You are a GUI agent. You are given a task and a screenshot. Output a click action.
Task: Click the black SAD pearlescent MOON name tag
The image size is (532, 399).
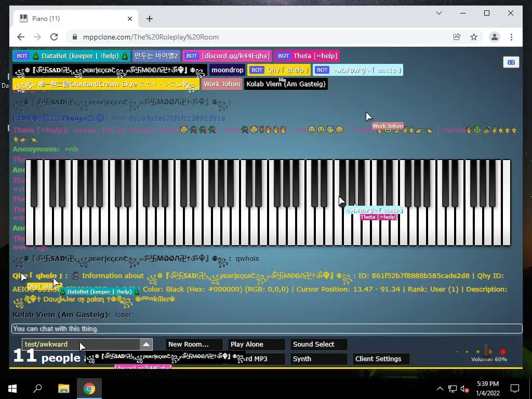click(110, 70)
